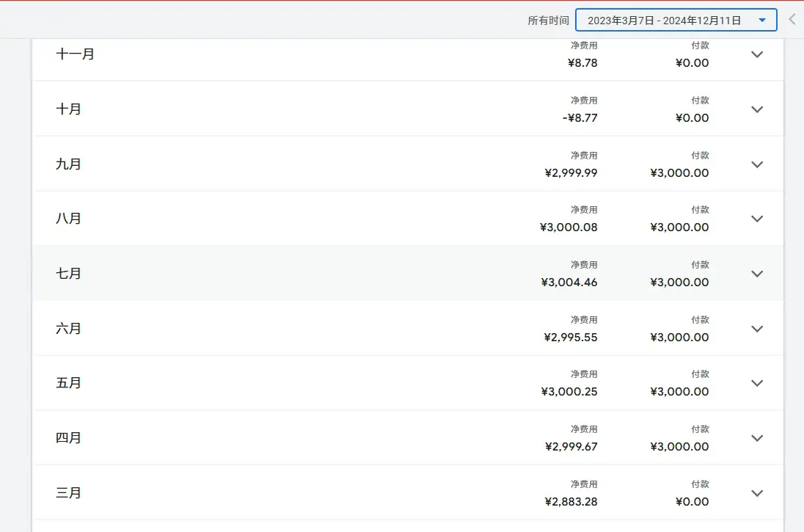Expand the 六月 row using its chevron
This screenshot has height=532, width=804.
point(757,329)
